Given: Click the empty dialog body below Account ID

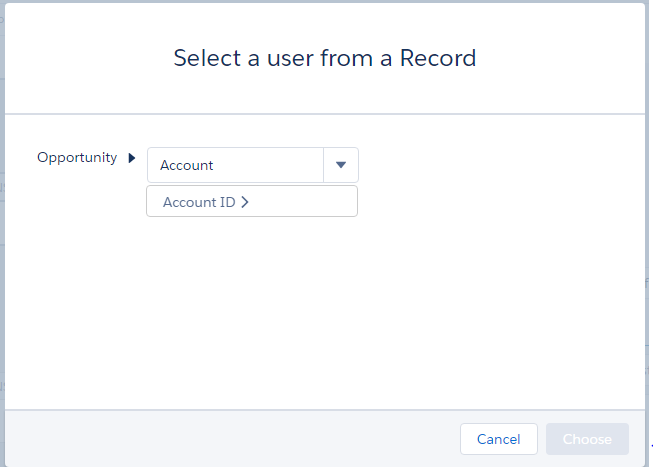Looking at the screenshot, I should tap(325, 310).
